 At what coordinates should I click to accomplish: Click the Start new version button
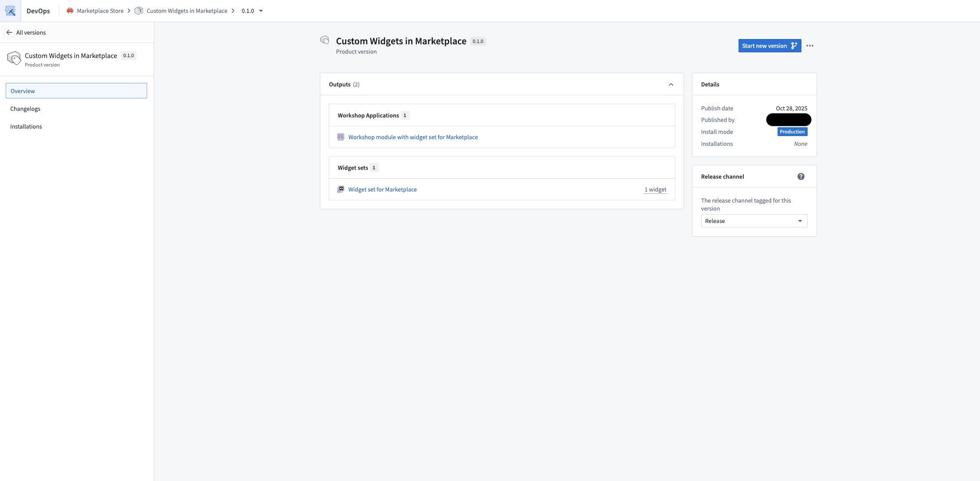coord(770,46)
